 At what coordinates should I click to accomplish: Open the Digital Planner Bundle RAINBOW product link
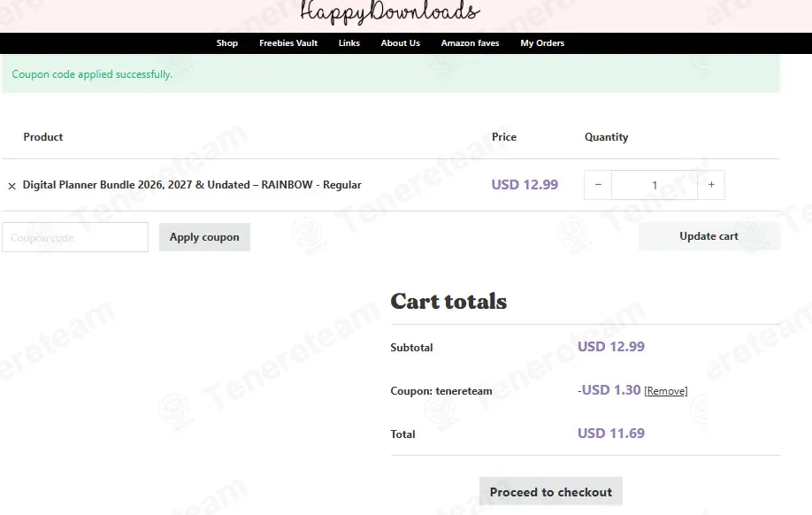[x=192, y=185]
